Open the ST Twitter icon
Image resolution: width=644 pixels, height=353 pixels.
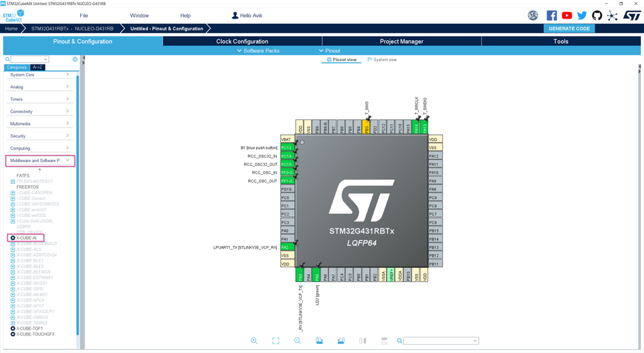click(582, 15)
